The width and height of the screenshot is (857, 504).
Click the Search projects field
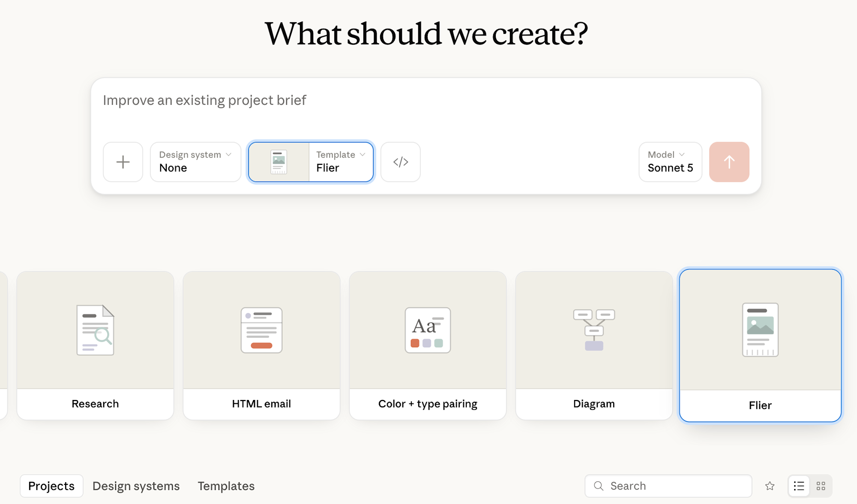pyautogui.click(x=668, y=486)
